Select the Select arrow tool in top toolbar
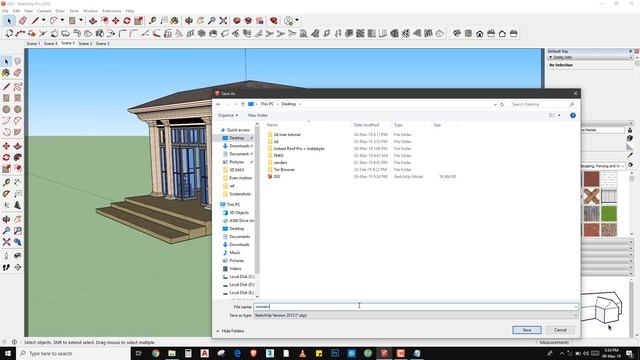Screen dimensions: 640x360 tap(9, 20)
